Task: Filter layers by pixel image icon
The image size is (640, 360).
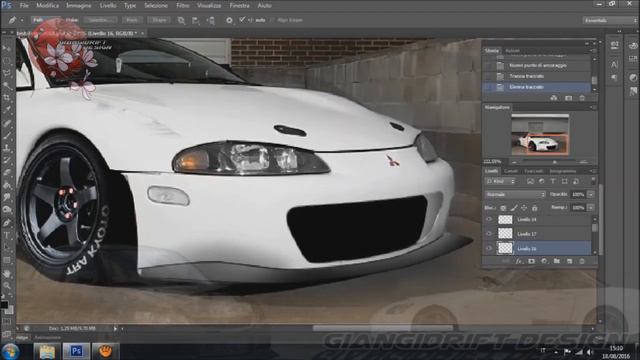Action: [x=530, y=181]
